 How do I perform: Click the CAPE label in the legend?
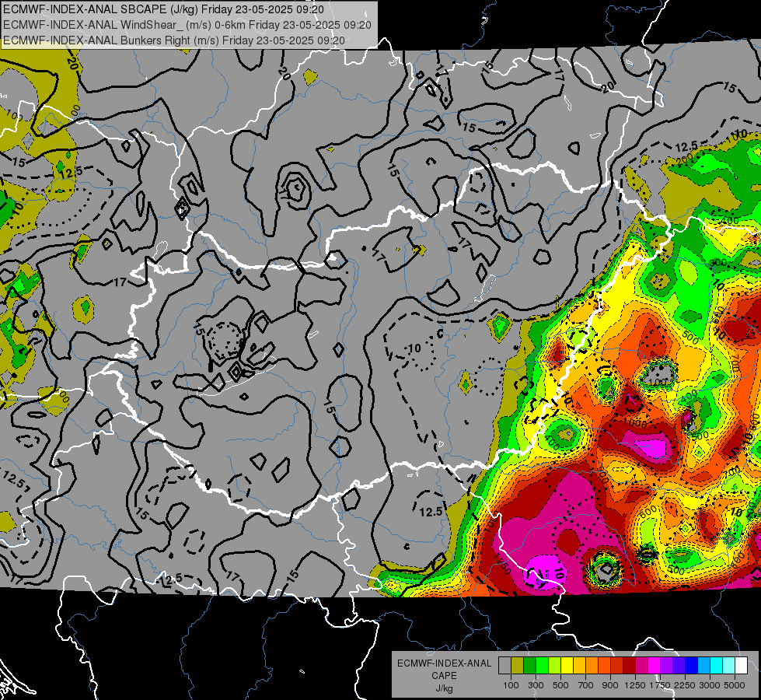(444, 676)
